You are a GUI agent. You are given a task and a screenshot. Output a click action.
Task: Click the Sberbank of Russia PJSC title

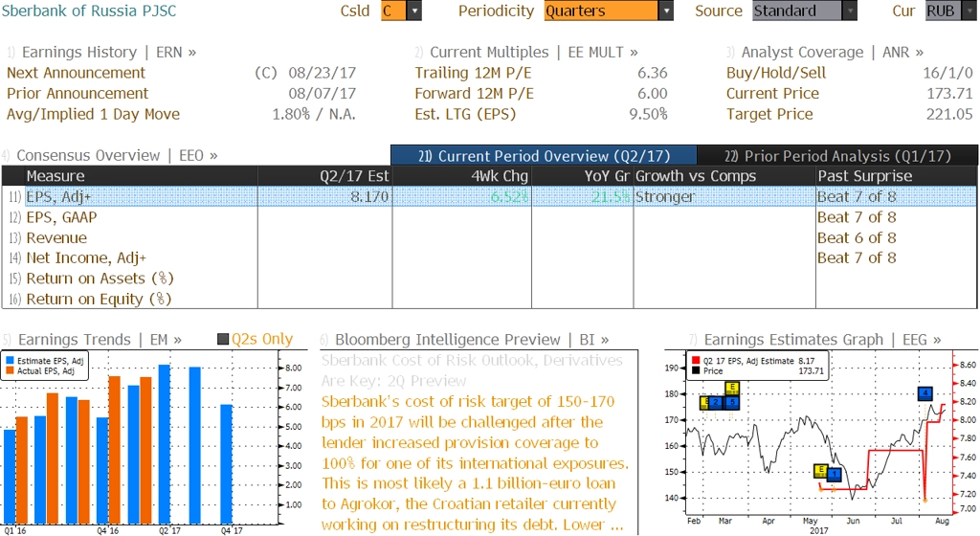[x=89, y=11]
